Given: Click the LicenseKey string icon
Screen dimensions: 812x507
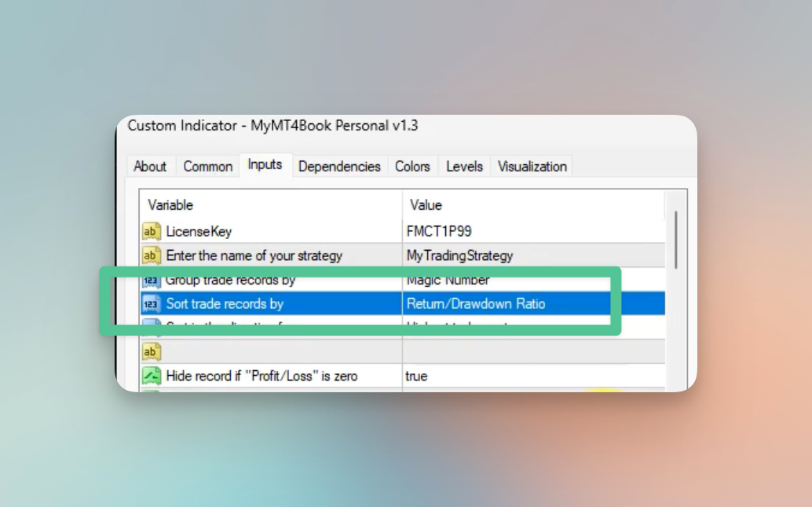Looking at the screenshot, I should (x=151, y=231).
